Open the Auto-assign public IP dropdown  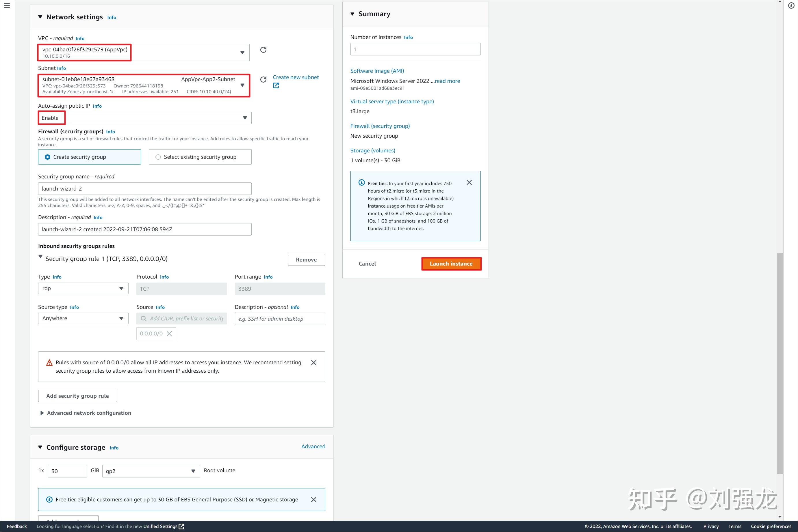tap(245, 118)
